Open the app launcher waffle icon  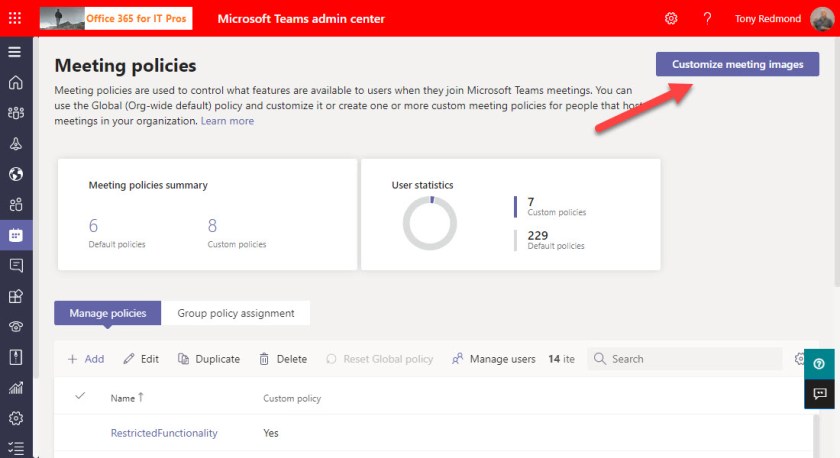point(15,18)
